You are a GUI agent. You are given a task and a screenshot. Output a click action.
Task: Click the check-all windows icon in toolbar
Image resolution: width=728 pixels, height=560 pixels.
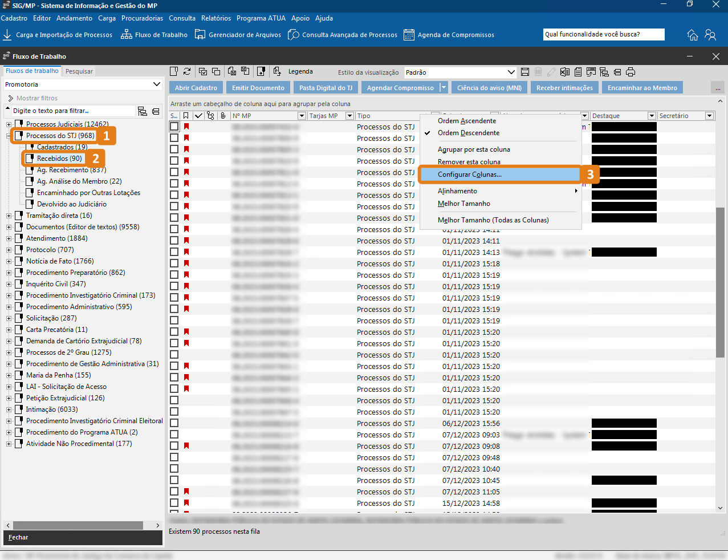click(203, 71)
